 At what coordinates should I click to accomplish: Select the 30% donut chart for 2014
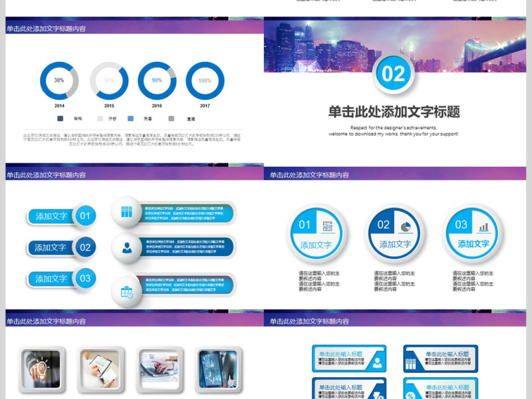[x=59, y=80]
